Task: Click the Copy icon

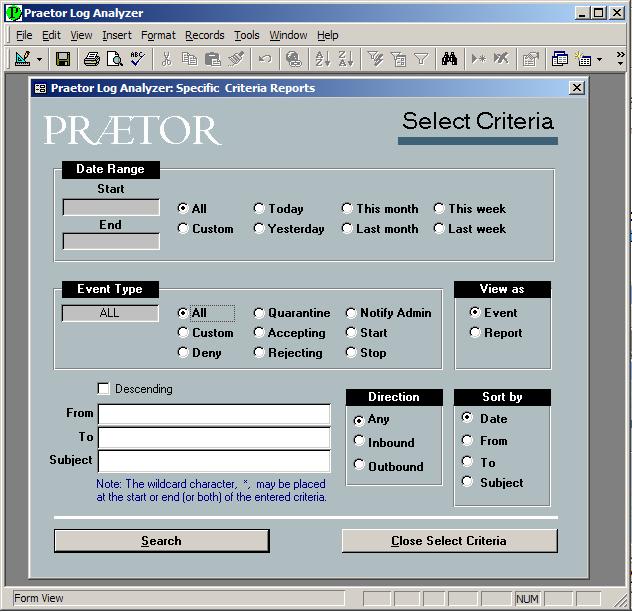Action: [x=189, y=59]
